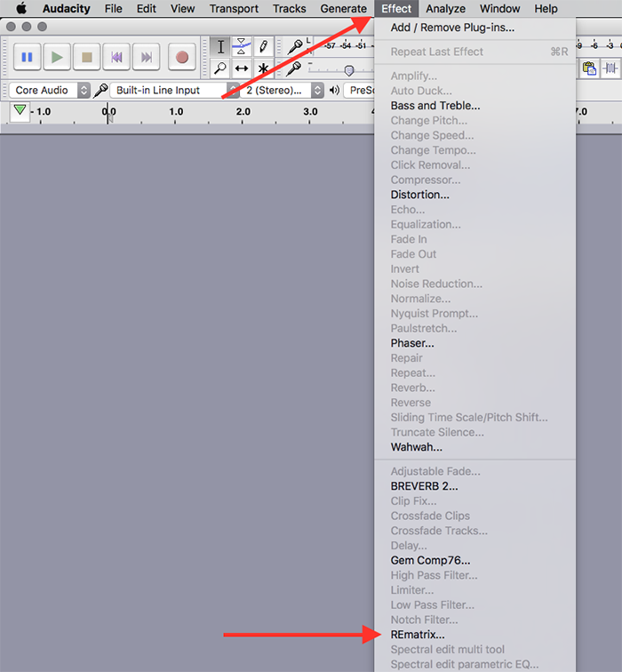Skip to End of the project
622x672 pixels.
pyautogui.click(x=146, y=57)
